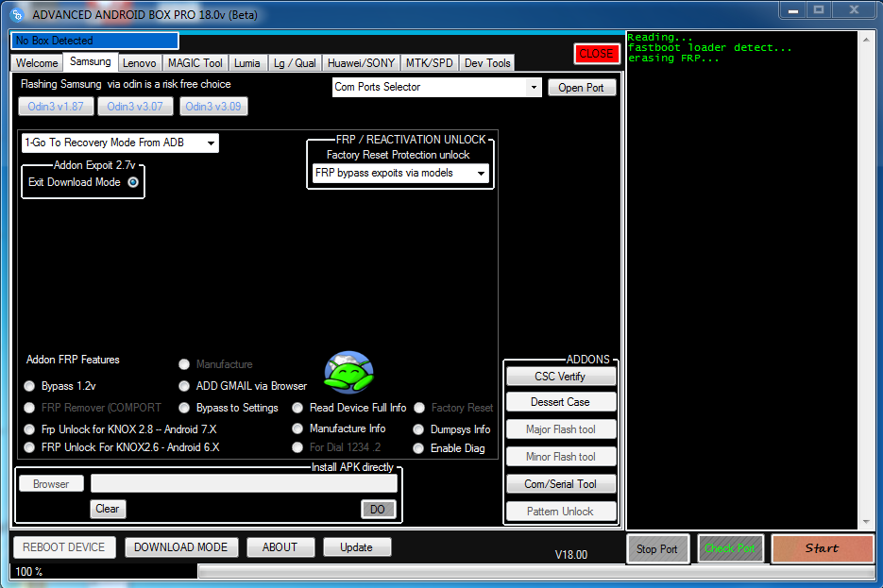Launch Odin3 v1.87
Image resolution: width=883 pixels, height=588 pixels.
(56, 107)
